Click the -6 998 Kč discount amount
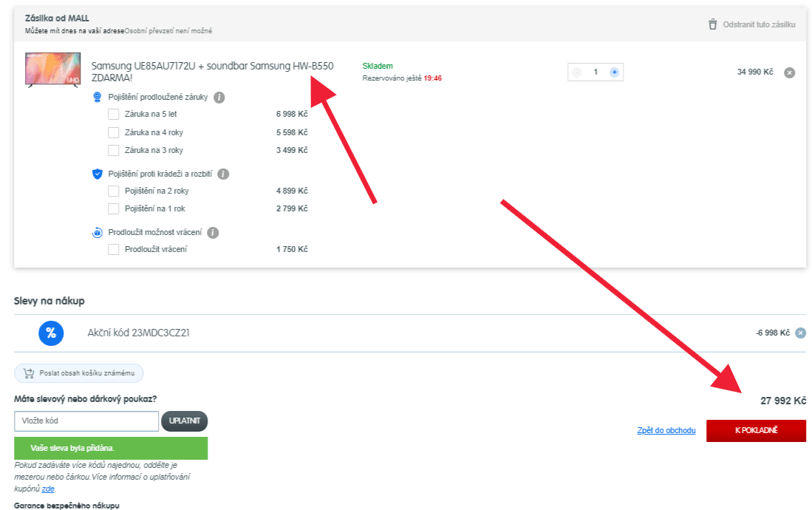Screen dimensions: 812x510 [773, 333]
